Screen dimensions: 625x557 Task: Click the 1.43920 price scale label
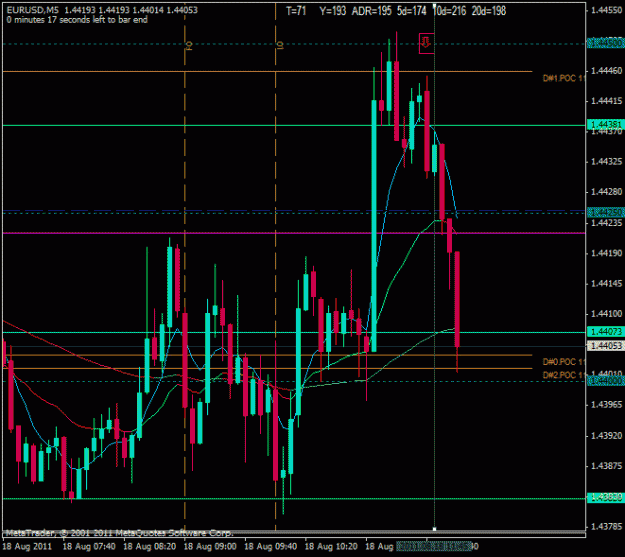(607, 435)
